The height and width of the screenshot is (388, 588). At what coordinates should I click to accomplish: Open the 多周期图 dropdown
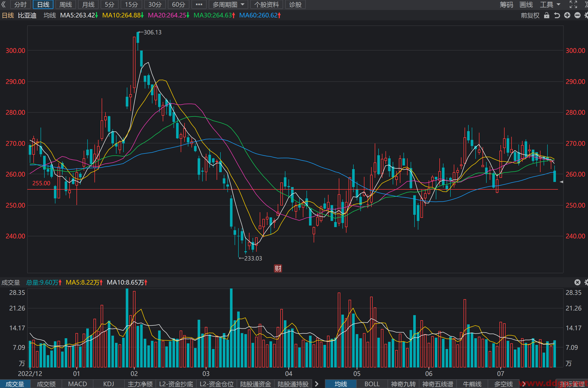pos(228,5)
